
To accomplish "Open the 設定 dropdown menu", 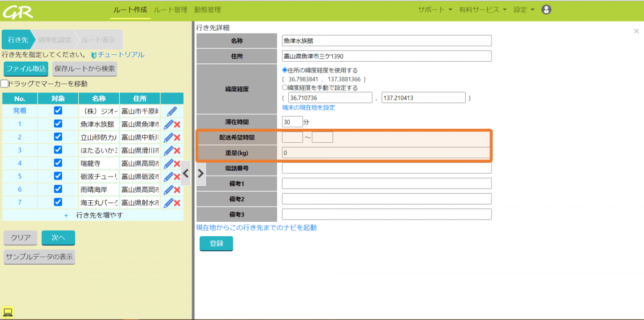I will coord(524,10).
